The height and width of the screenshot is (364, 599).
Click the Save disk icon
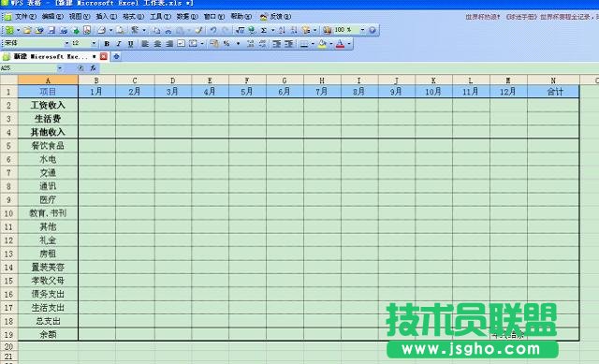point(51,30)
